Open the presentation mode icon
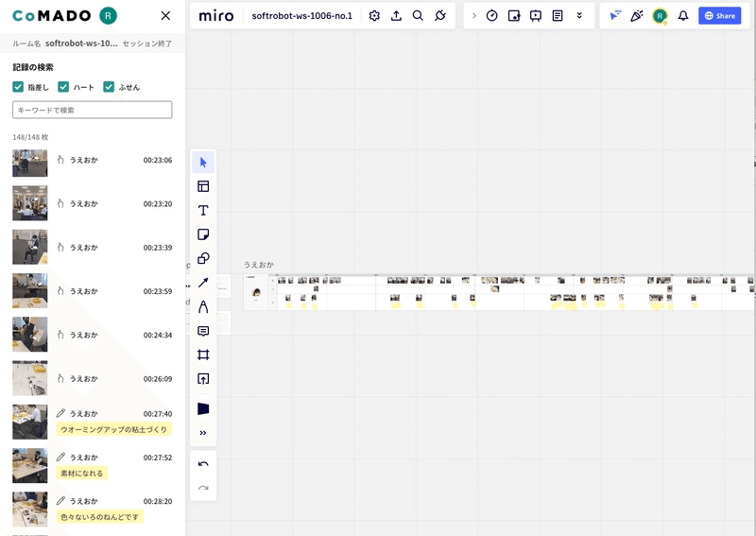 (x=536, y=16)
